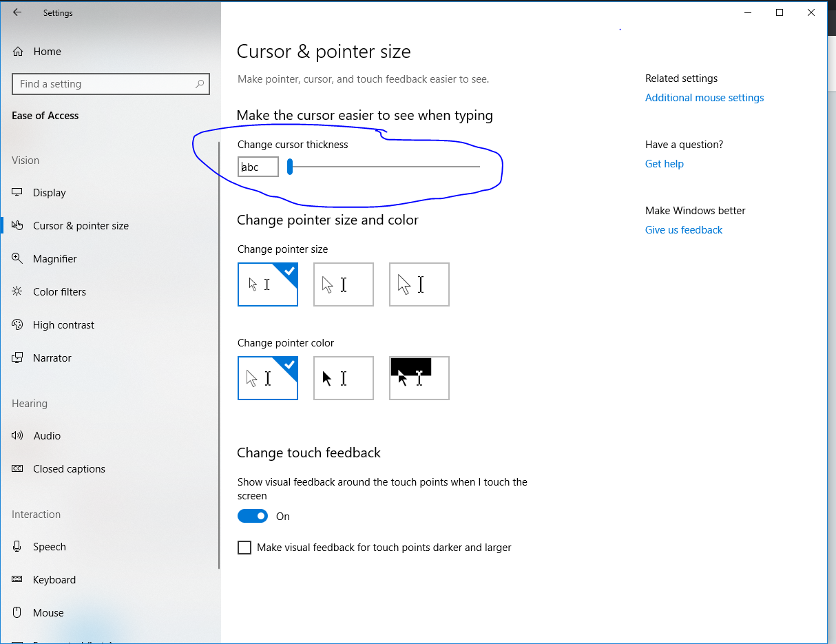Click the Color filters sun icon
This screenshot has height=644, width=836.
(x=18, y=292)
